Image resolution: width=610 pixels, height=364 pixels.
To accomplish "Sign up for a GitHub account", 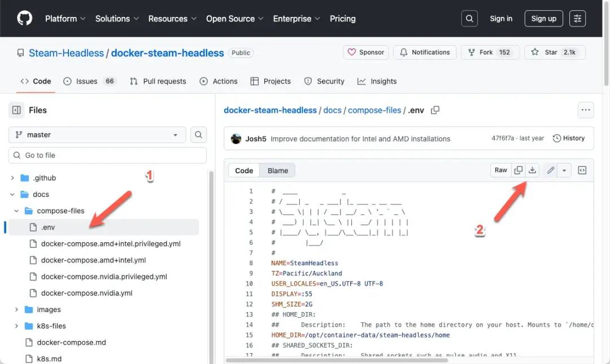I will pyautogui.click(x=543, y=18).
